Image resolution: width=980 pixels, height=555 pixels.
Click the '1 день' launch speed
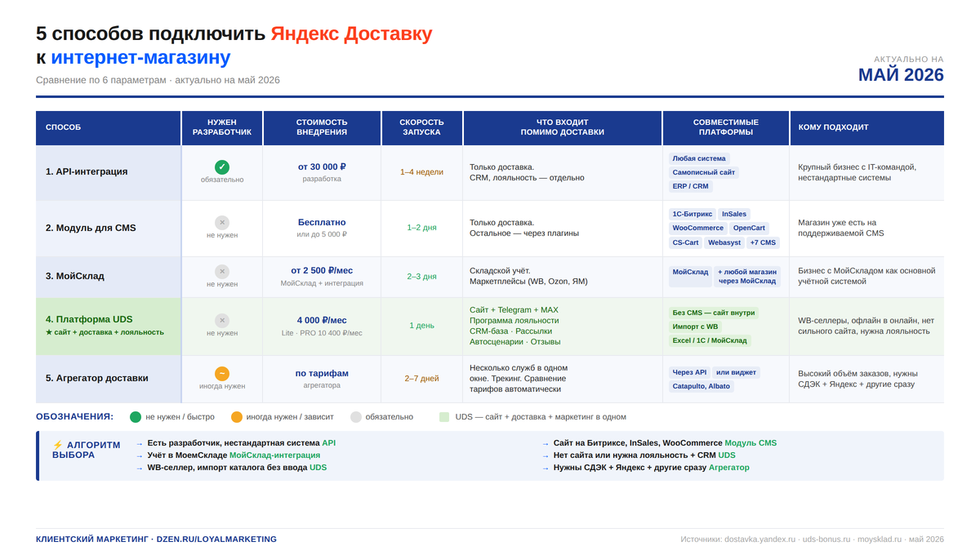422,326
